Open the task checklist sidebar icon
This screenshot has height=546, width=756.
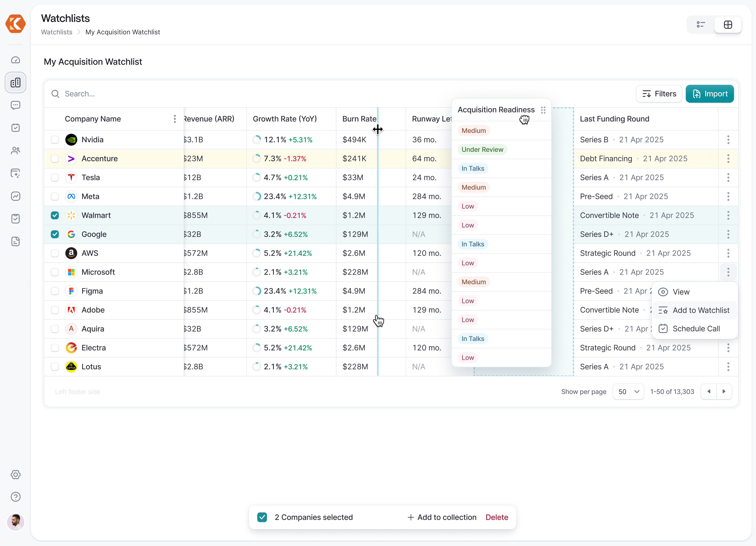pos(15,219)
